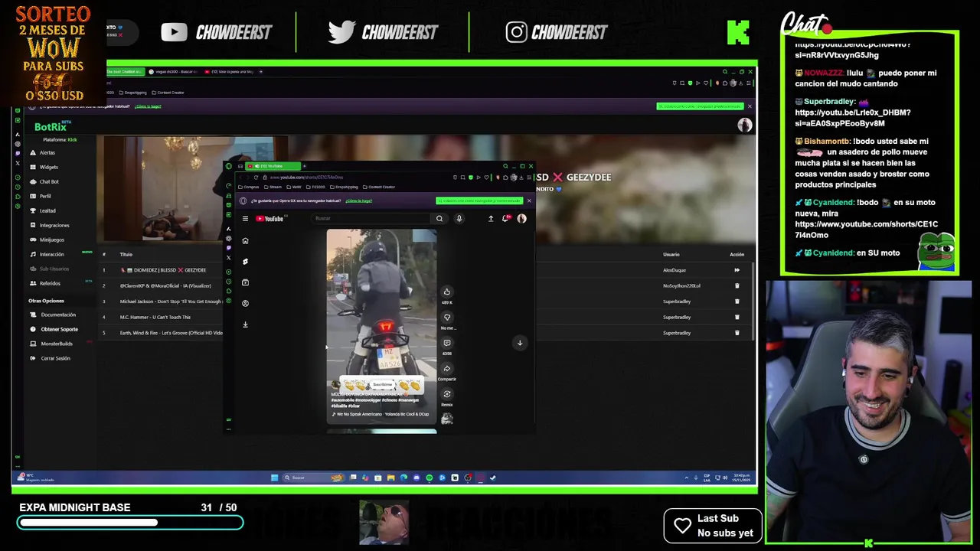
Task: Open Lealtad in BotRix sidebar
Action: [x=47, y=210]
